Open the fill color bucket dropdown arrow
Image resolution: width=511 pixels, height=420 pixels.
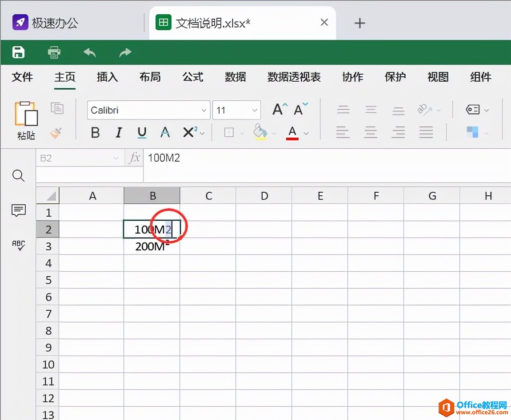(274, 132)
